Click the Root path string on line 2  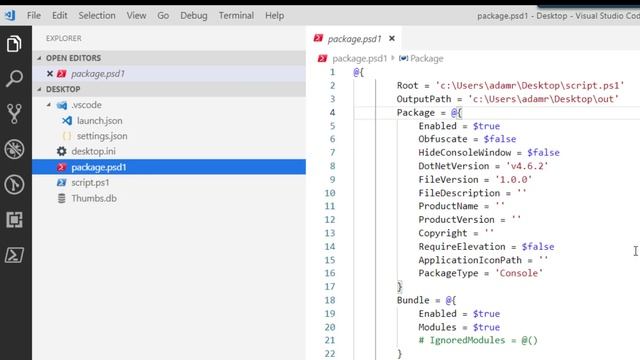[529, 86]
